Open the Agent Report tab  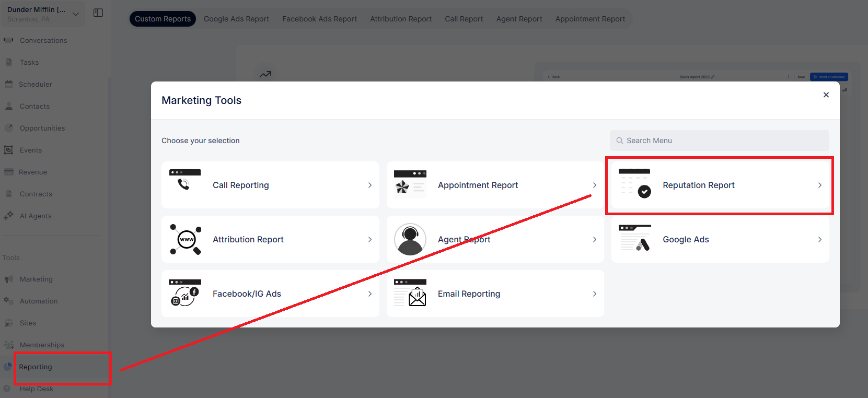coord(519,19)
